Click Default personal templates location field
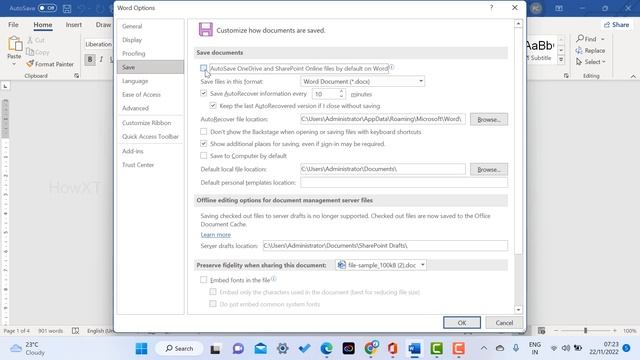 [x=404, y=182]
